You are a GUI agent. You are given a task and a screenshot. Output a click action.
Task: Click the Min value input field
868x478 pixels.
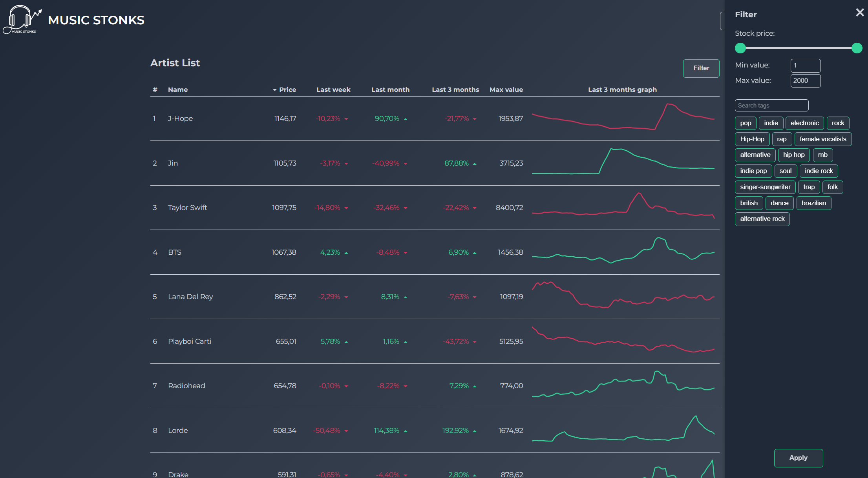(x=806, y=66)
